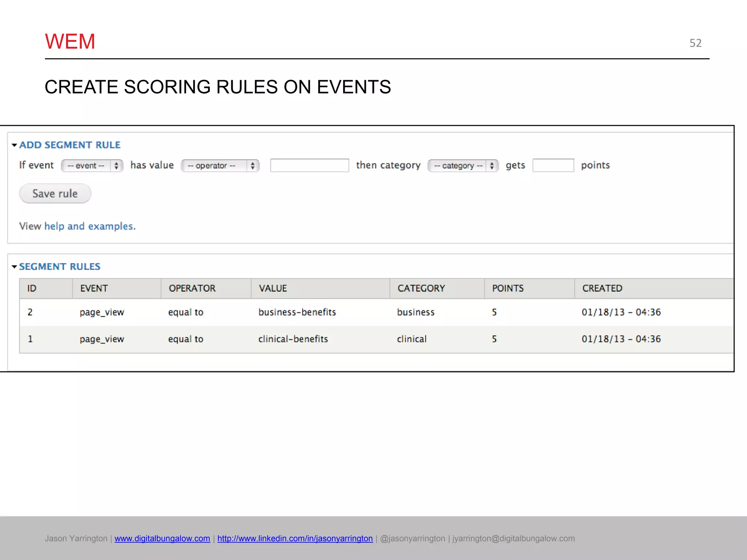The width and height of the screenshot is (747, 560).
Task: Select the business category cell
Action: pos(416,312)
